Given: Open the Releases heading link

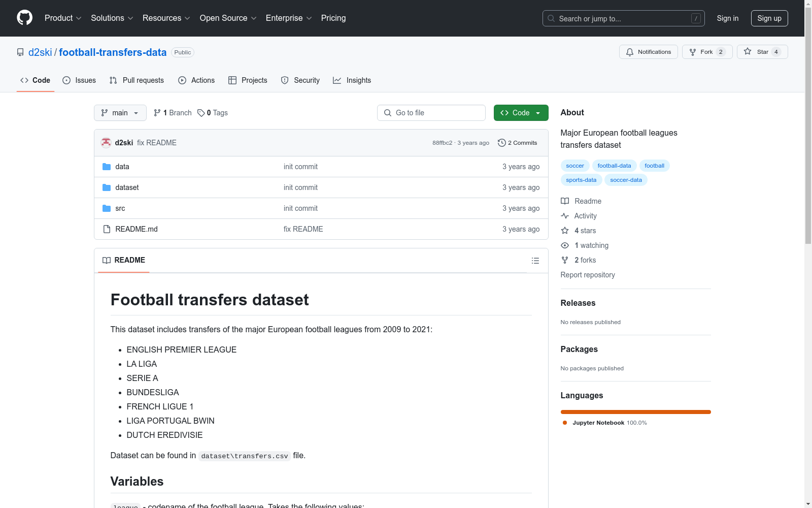Looking at the screenshot, I should click(x=578, y=303).
